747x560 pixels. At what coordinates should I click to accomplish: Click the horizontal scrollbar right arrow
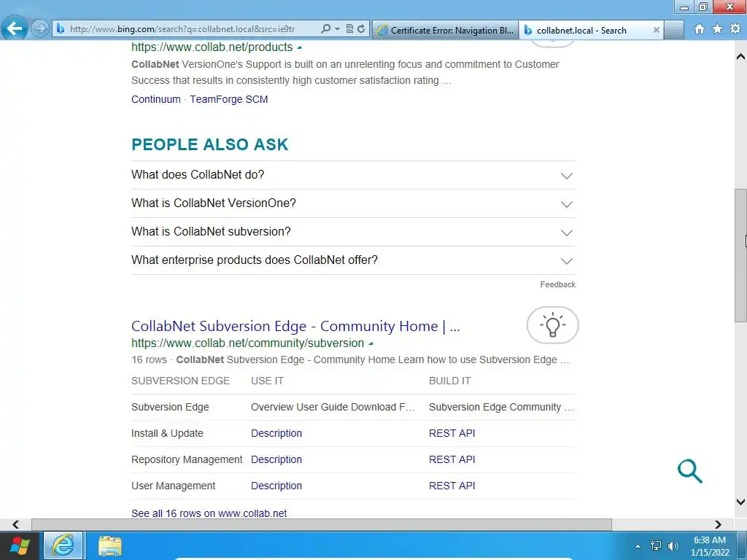[718, 525]
